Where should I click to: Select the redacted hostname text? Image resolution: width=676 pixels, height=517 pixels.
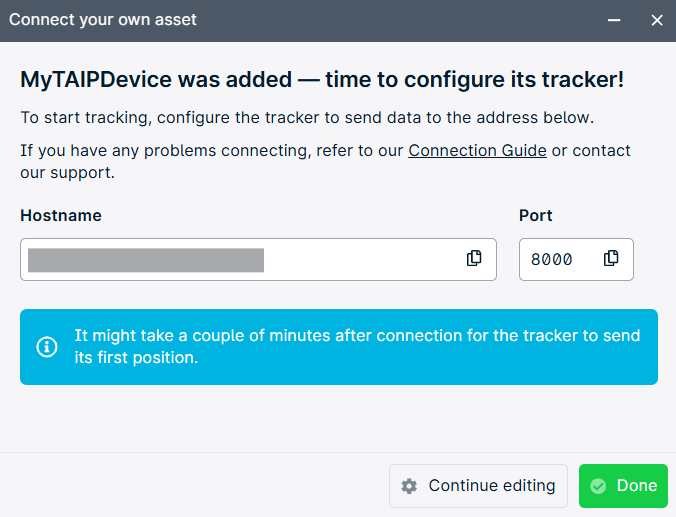coord(146,260)
